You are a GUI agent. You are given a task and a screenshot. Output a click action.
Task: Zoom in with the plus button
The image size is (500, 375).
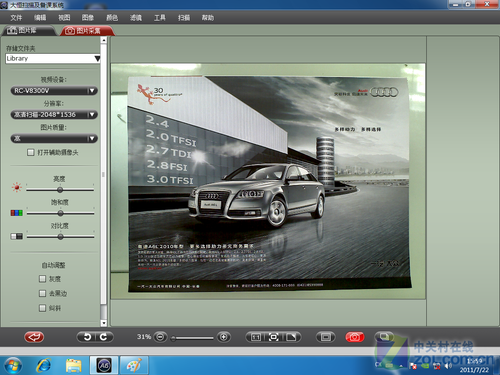tap(224, 337)
